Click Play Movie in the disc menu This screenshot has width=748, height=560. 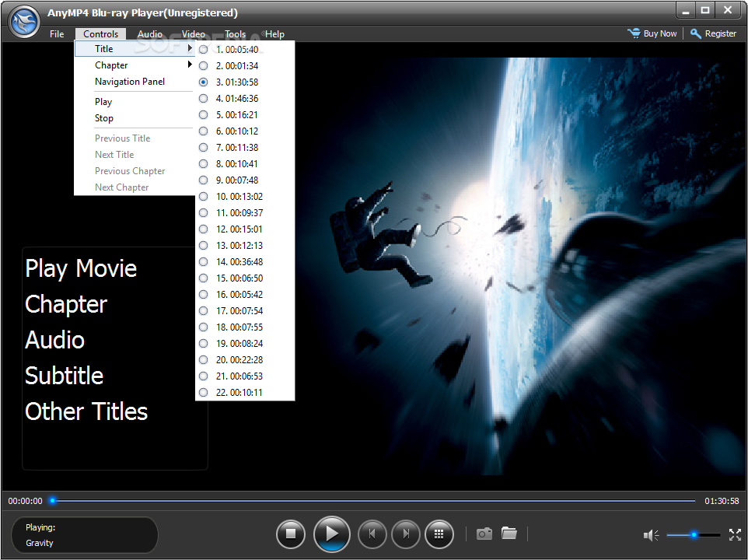click(x=81, y=268)
